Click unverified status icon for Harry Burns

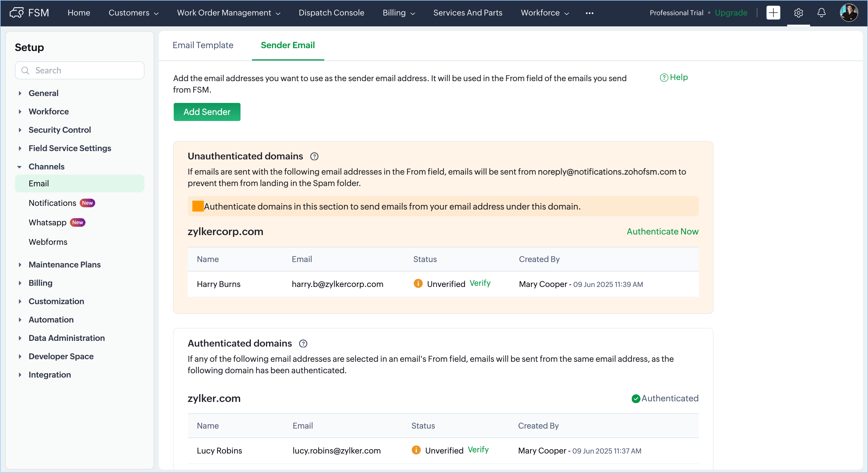[x=418, y=284]
